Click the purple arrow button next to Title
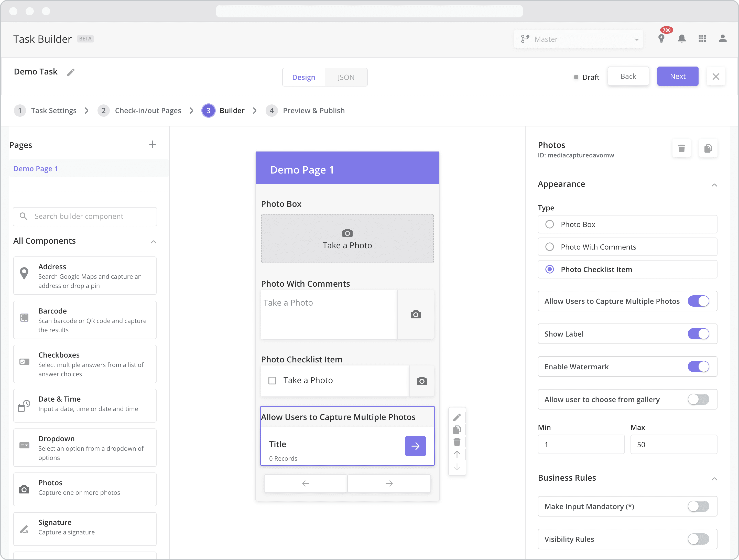Screen dimensions: 739x560 415,446
